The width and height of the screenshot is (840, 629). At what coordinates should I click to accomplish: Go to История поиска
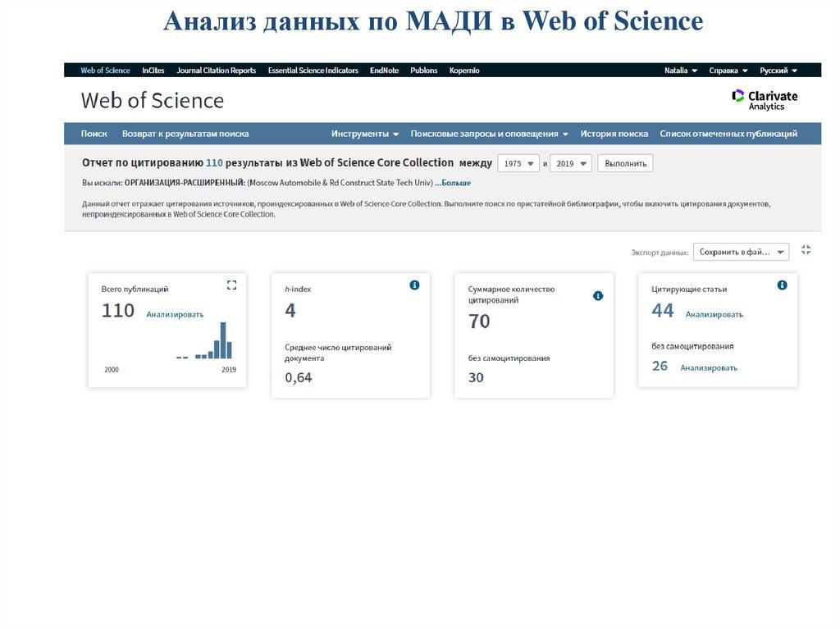(x=614, y=134)
